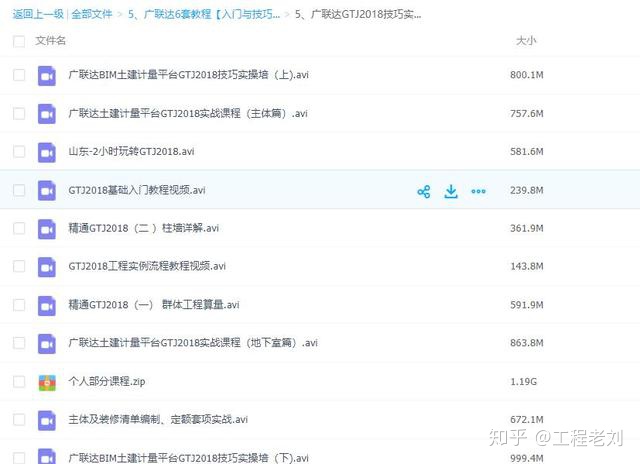Click 返回上一级 to go up one level

[x=38, y=14]
